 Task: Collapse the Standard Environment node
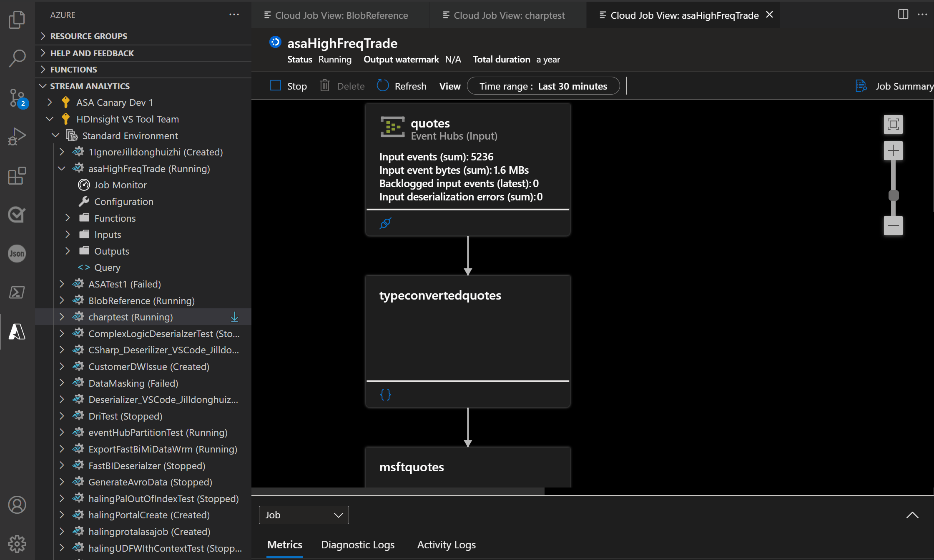(55, 135)
